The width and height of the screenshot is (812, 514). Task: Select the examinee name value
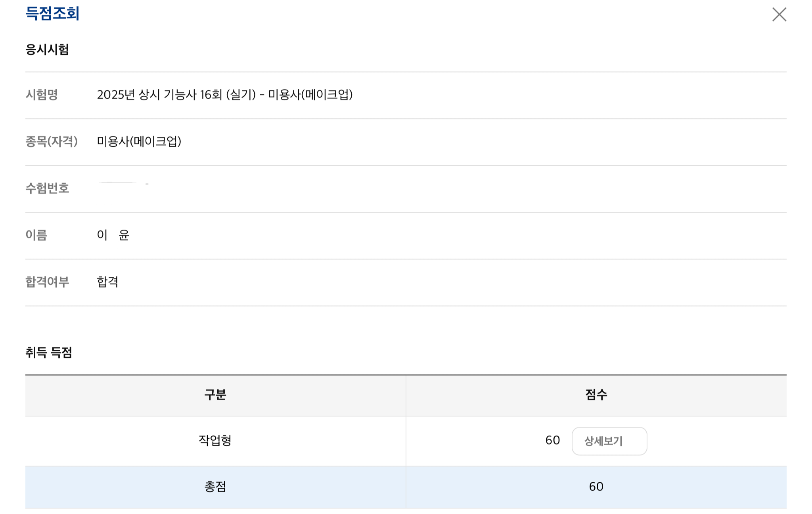tap(113, 235)
